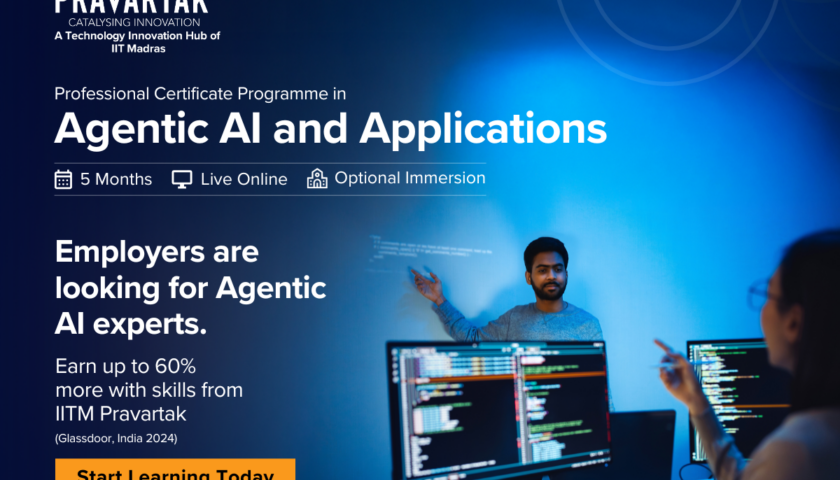Click the monitor icon beside Live Online
840x480 pixels.
click(x=182, y=179)
